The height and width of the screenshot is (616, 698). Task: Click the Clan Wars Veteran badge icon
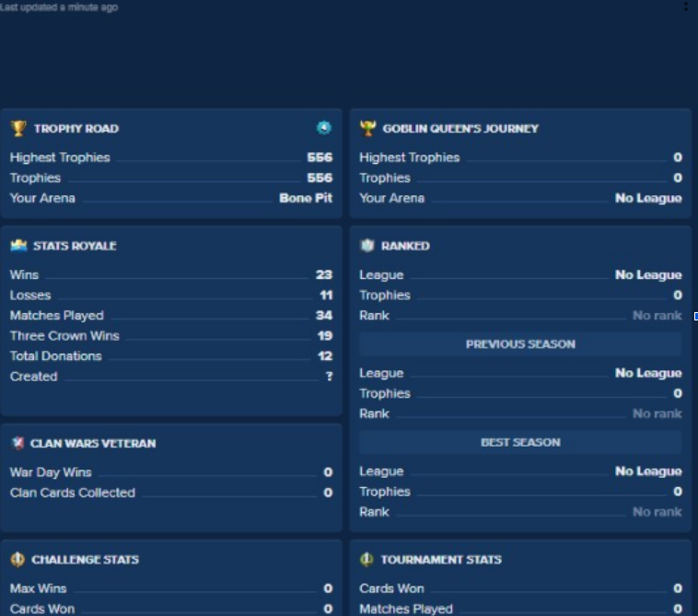17,443
